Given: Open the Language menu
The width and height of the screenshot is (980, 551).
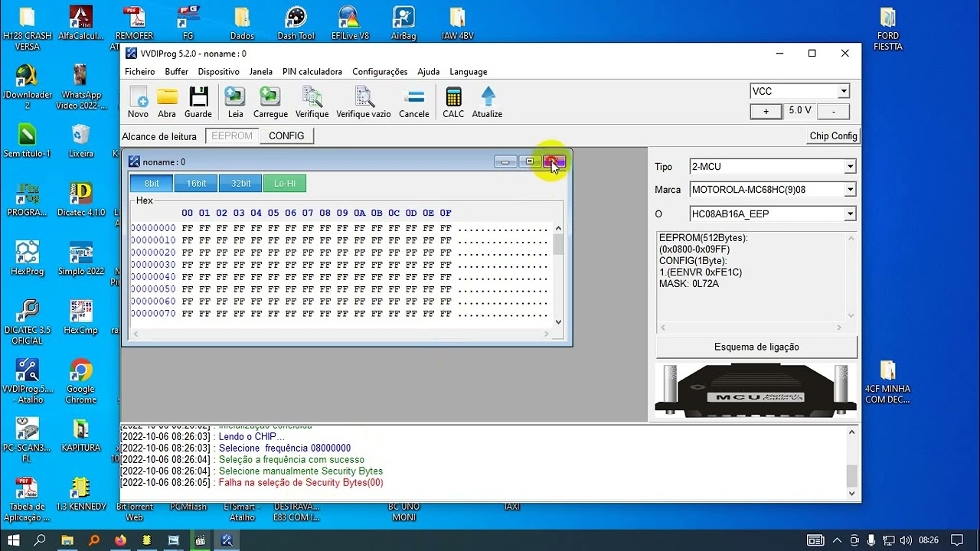Looking at the screenshot, I should click(469, 72).
